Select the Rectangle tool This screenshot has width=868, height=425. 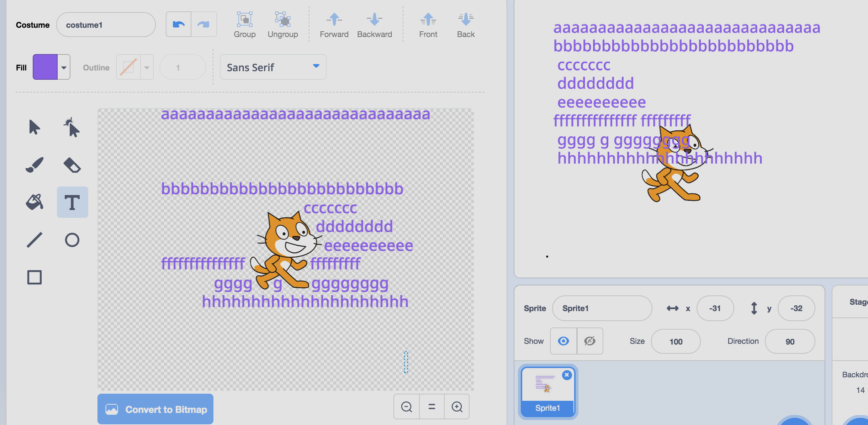pos(35,277)
